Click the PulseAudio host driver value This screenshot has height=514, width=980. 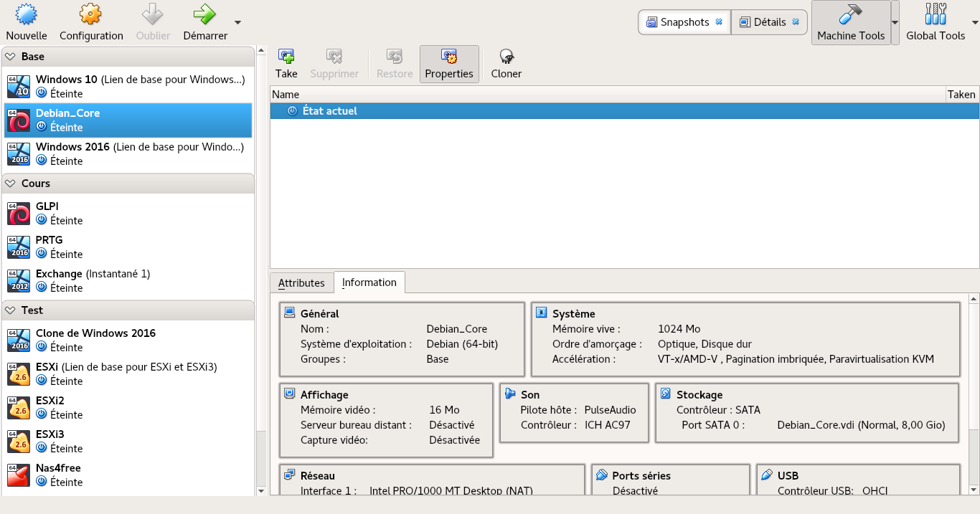tap(610, 410)
